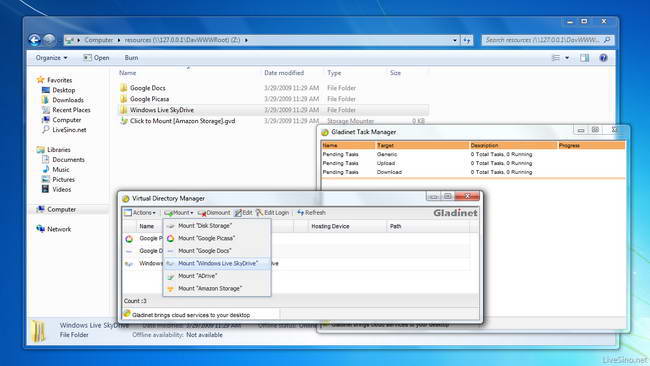Sort files by the Size column header
The width and height of the screenshot is (650, 366).
click(395, 73)
